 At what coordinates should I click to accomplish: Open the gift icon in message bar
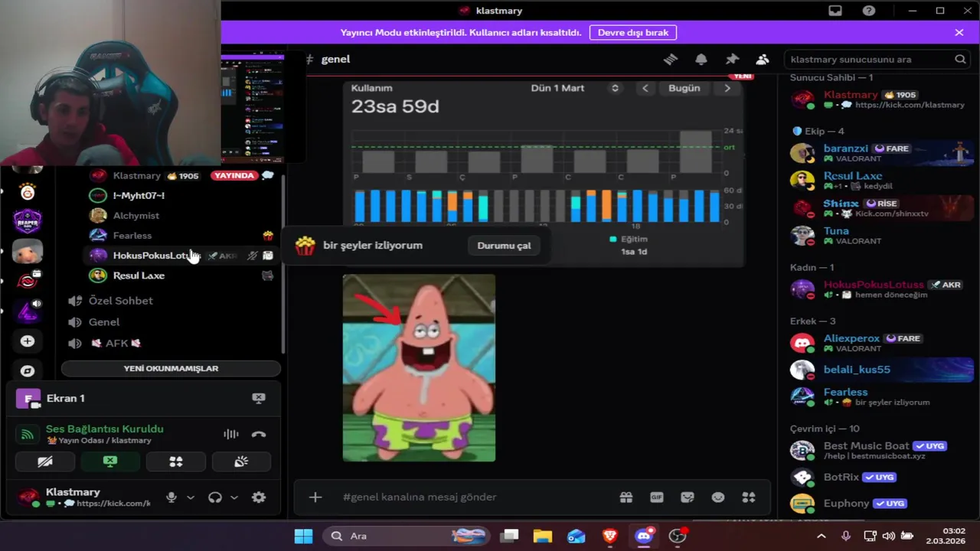coord(626,497)
